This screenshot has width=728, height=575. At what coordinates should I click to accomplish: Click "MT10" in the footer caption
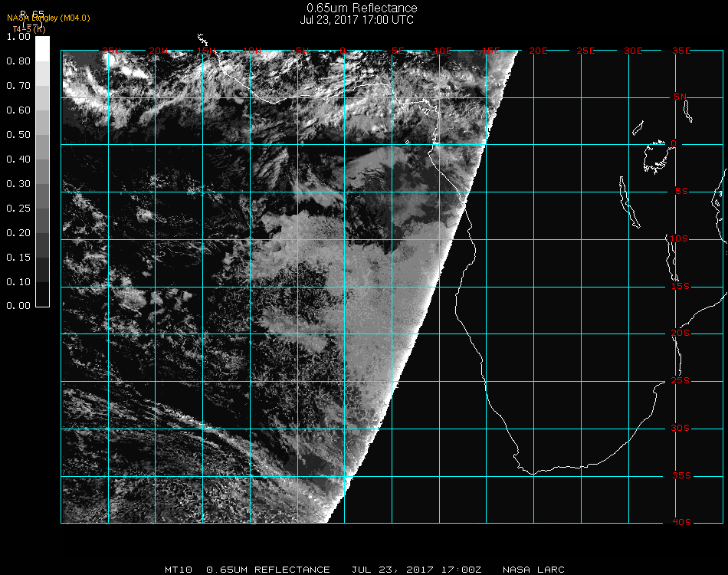(179, 570)
